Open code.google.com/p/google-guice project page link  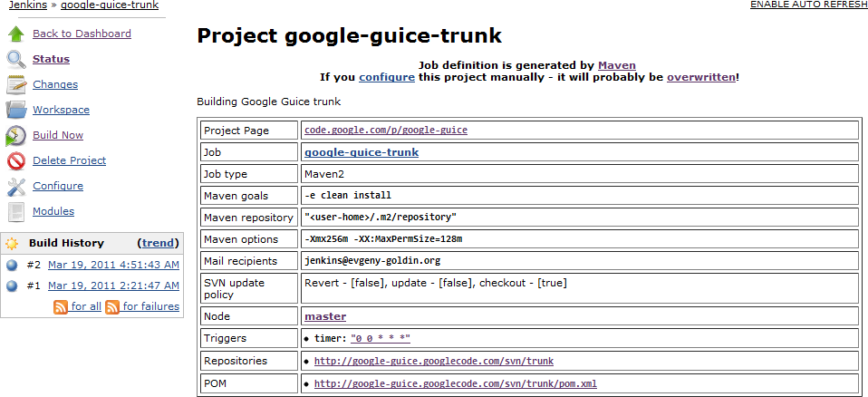click(x=386, y=131)
